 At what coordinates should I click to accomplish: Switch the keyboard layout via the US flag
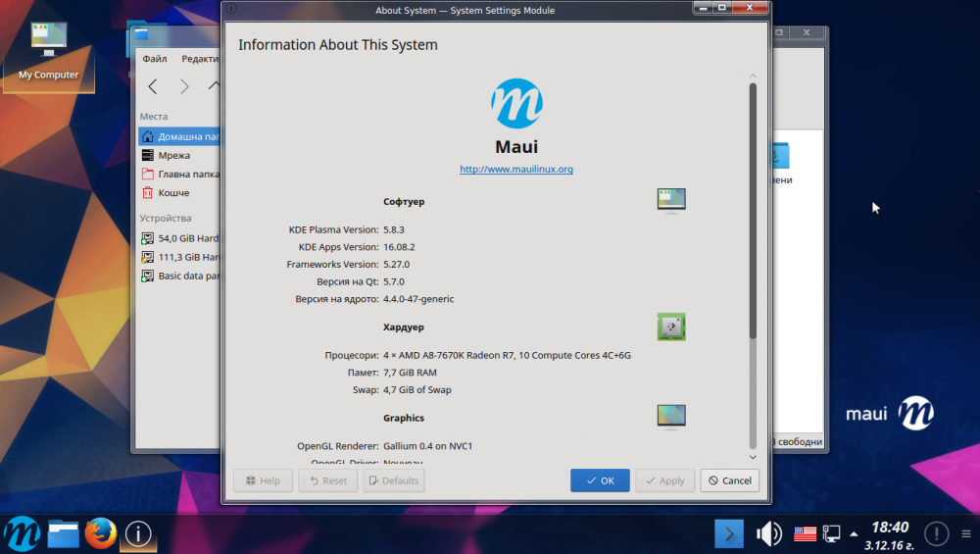click(805, 534)
